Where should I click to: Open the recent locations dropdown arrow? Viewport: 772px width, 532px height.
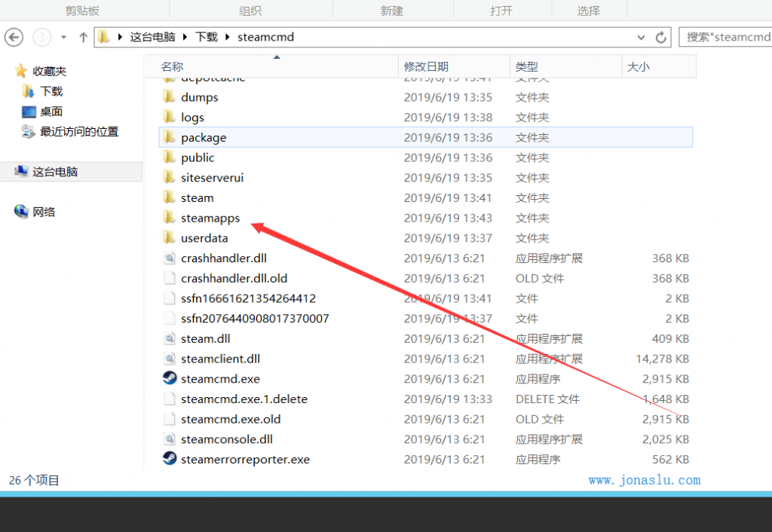point(63,38)
